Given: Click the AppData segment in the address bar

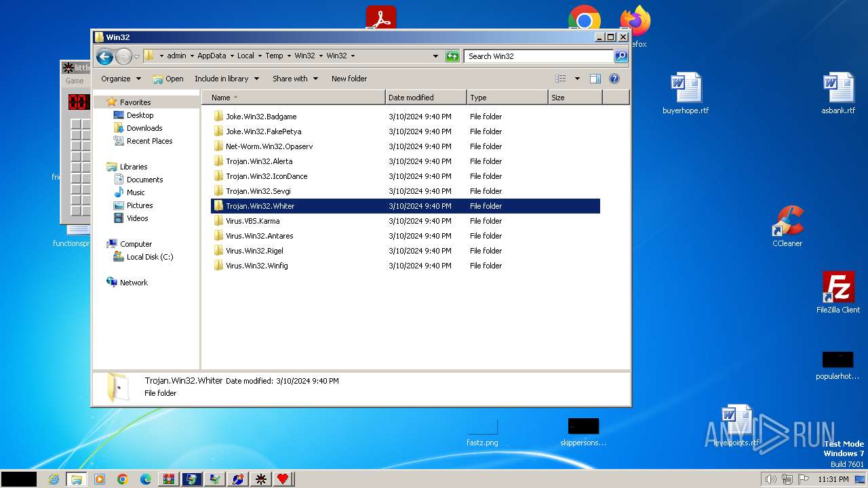Looking at the screenshot, I should [212, 56].
